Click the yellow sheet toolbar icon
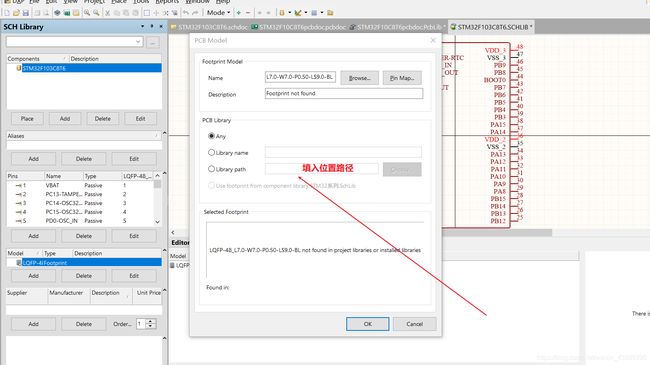 [76, 13]
